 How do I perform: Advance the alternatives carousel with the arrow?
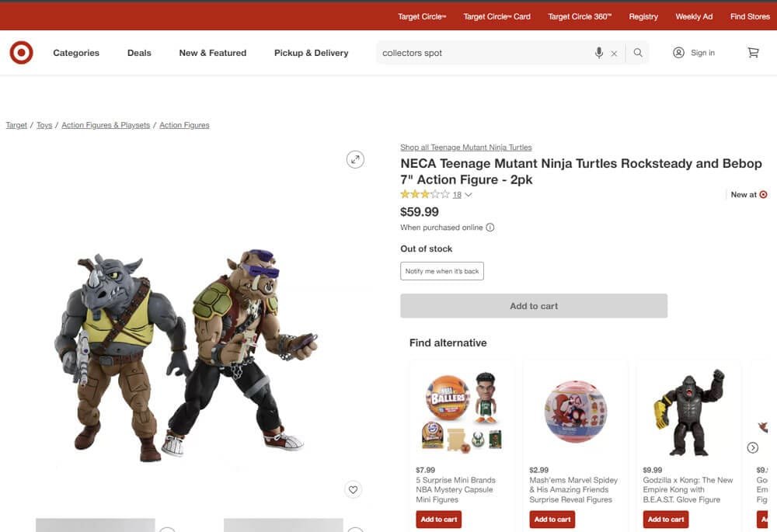752,447
